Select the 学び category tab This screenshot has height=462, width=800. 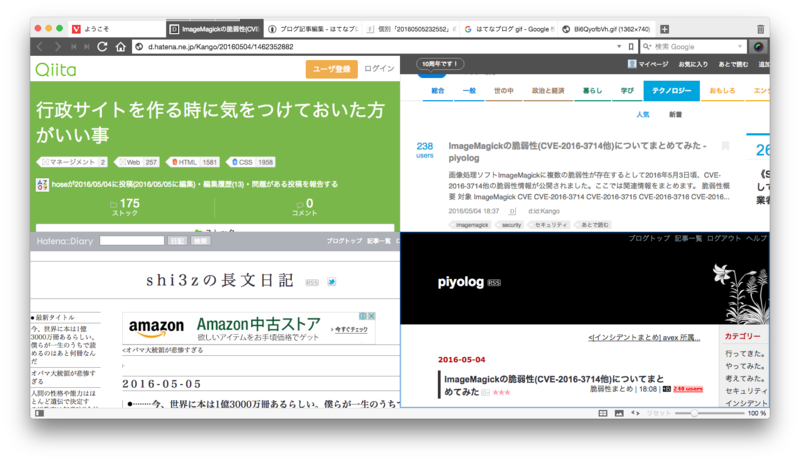tap(627, 91)
